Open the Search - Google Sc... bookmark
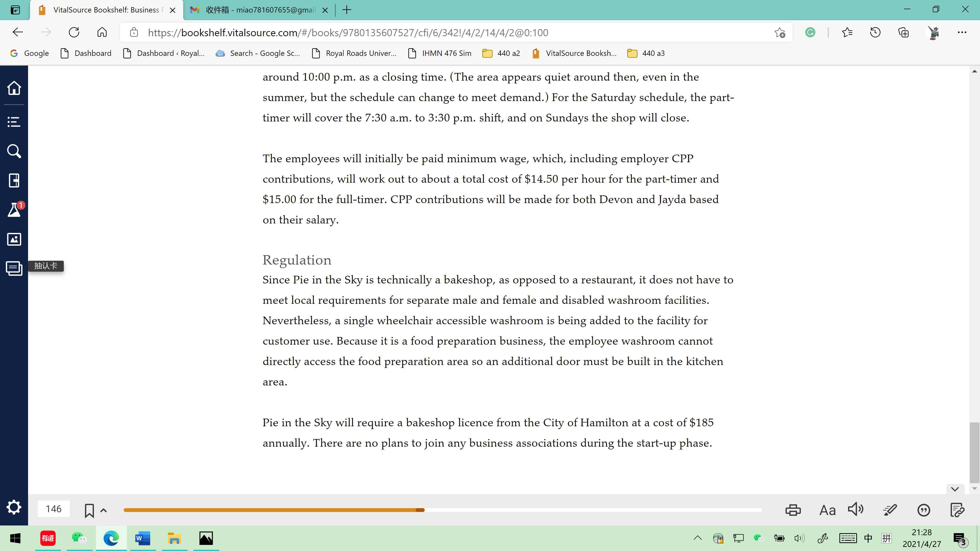 coord(258,53)
